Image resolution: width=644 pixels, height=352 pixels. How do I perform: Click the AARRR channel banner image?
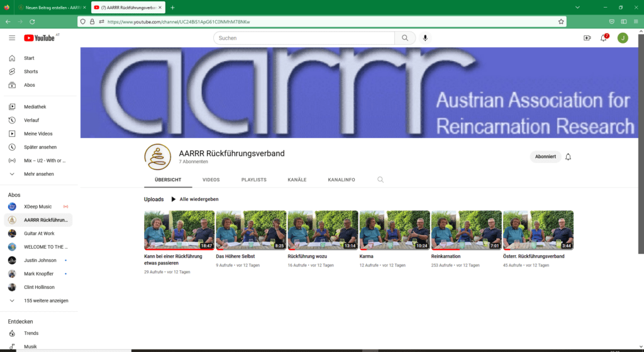(359, 93)
